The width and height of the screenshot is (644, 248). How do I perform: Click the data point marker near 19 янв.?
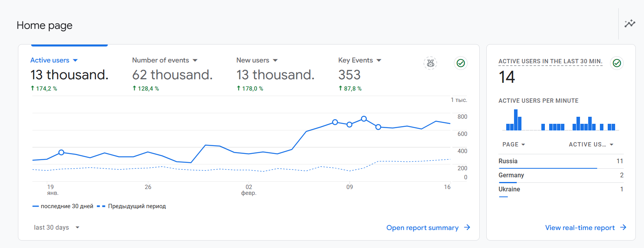click(x=61, y=152)
